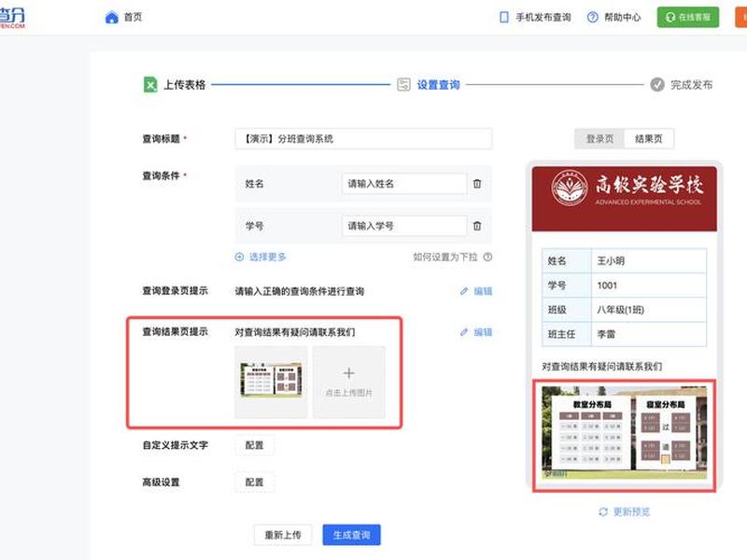Click the refresh icon beside 更新预览
The height and width of the screenshot is (560, 747).
pyautogui.click(x=603, y=511)
